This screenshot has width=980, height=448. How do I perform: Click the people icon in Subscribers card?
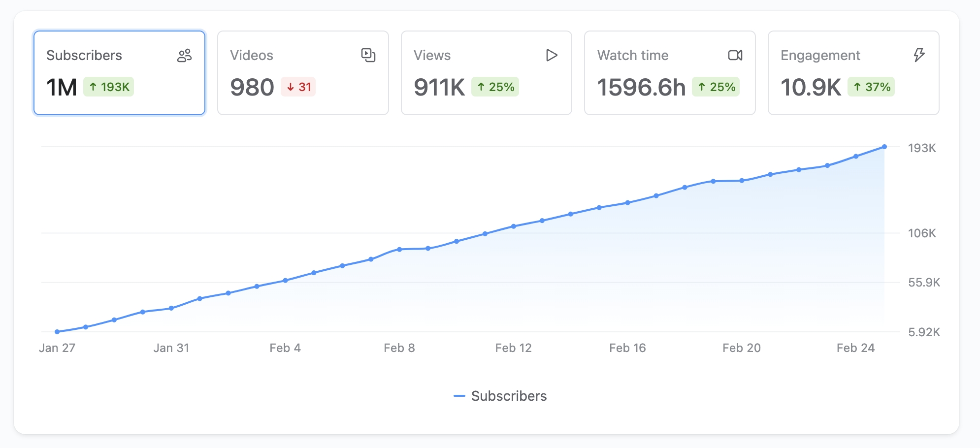(x=184, y=56)
